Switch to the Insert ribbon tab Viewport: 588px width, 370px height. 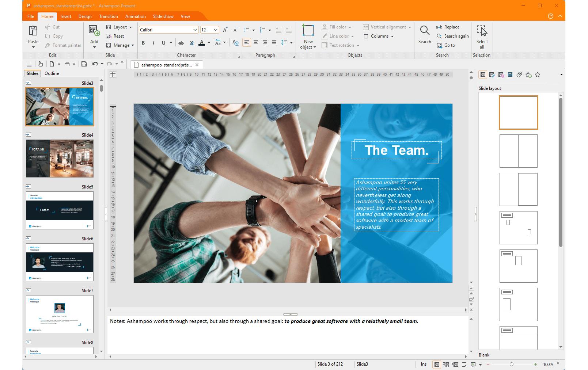(x=66, y=16)
